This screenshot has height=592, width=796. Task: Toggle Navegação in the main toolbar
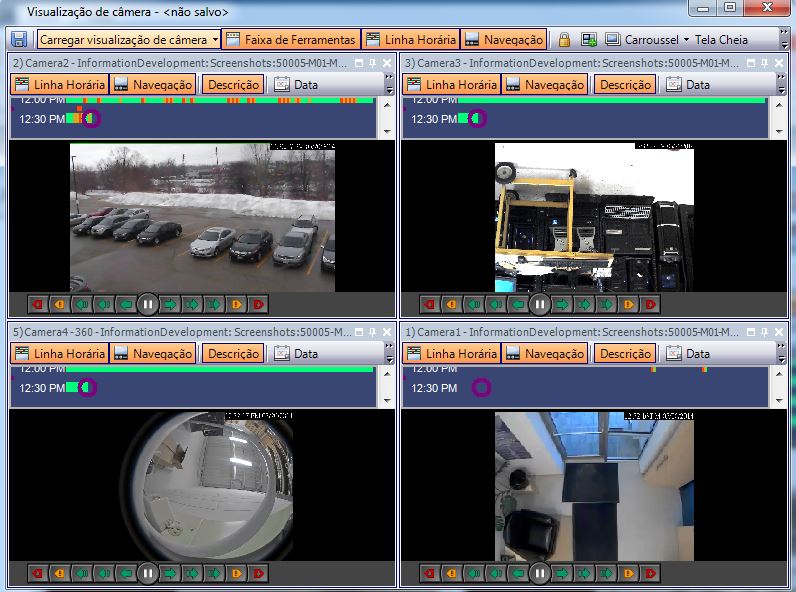(x=504, y=40)
